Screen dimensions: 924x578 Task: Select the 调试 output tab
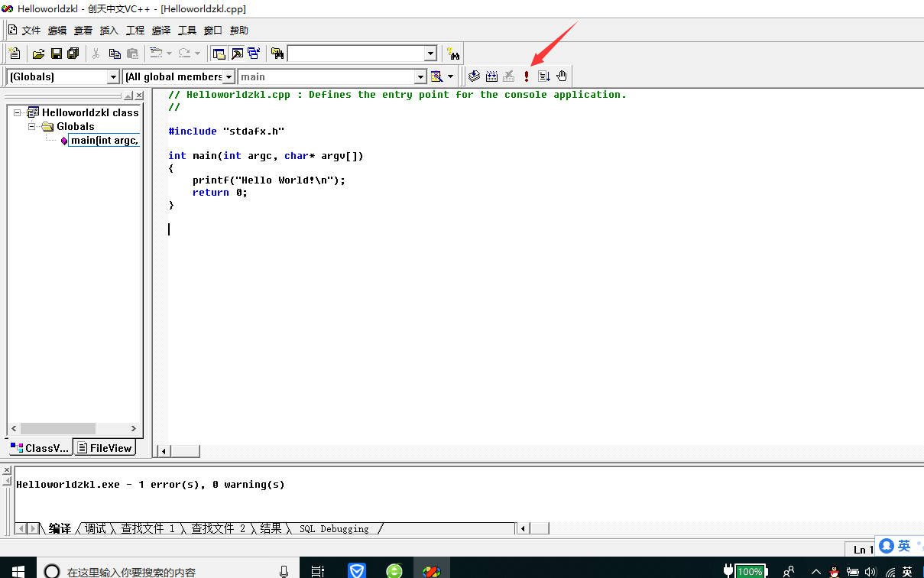pos(96,528)
